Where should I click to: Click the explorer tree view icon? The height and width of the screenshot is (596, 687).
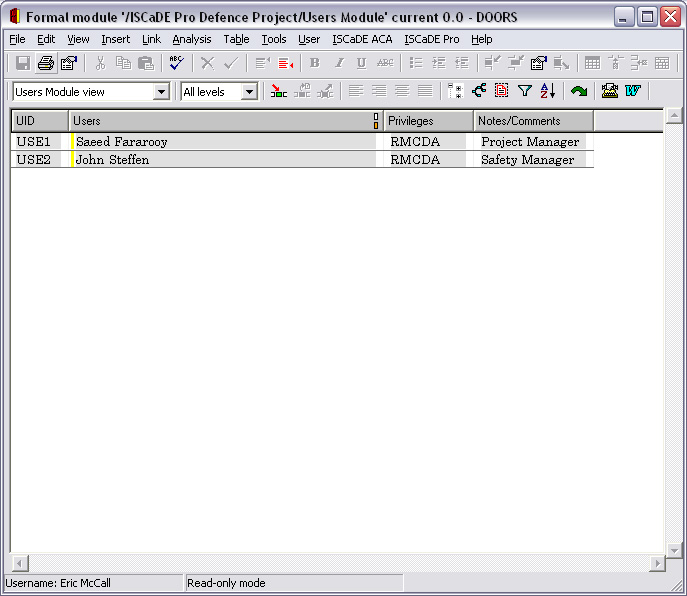(x=456, y=91)
